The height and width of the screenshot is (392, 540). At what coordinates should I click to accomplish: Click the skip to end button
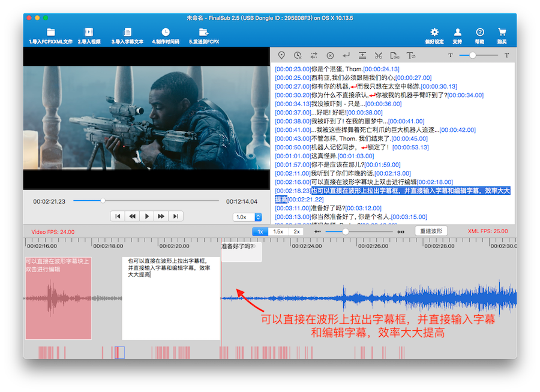[x=175, y=216]
